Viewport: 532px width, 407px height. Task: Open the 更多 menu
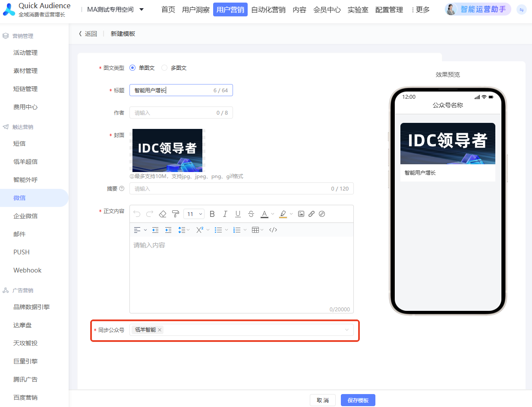[421, 9]
